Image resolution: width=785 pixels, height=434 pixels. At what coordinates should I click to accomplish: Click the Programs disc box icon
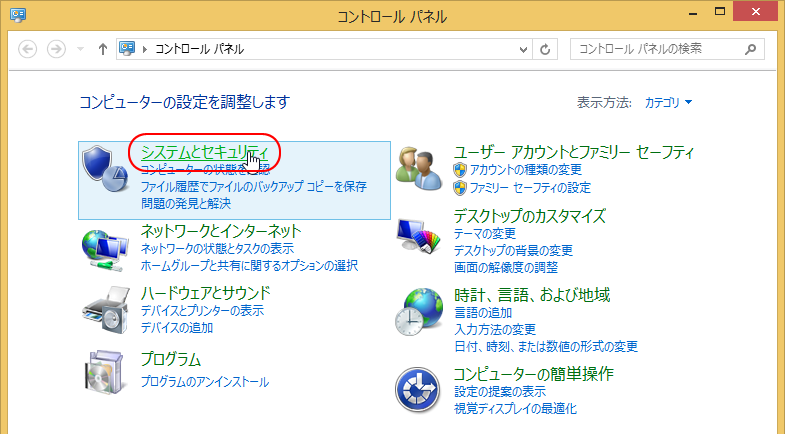104,372
